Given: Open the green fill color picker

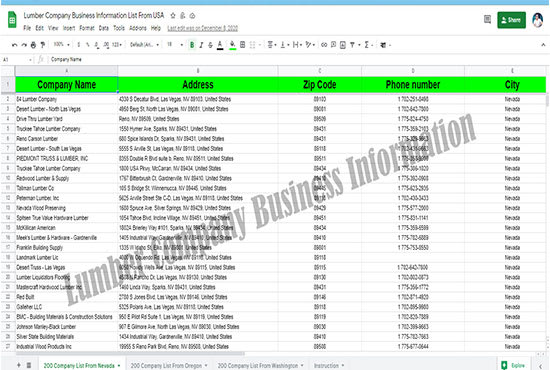Looking at the screenshot, I should click(x=232, y=45).
